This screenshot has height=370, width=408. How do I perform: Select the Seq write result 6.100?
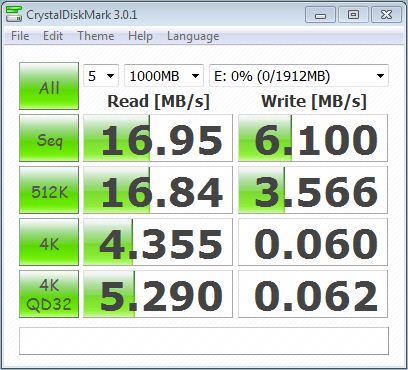click(313, 138)
